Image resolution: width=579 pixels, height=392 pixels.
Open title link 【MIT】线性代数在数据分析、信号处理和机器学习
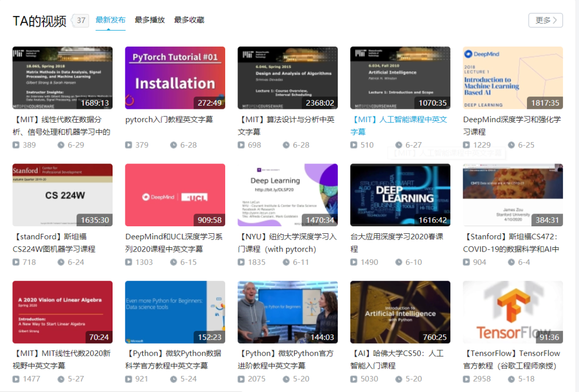[x=62, y=125]
